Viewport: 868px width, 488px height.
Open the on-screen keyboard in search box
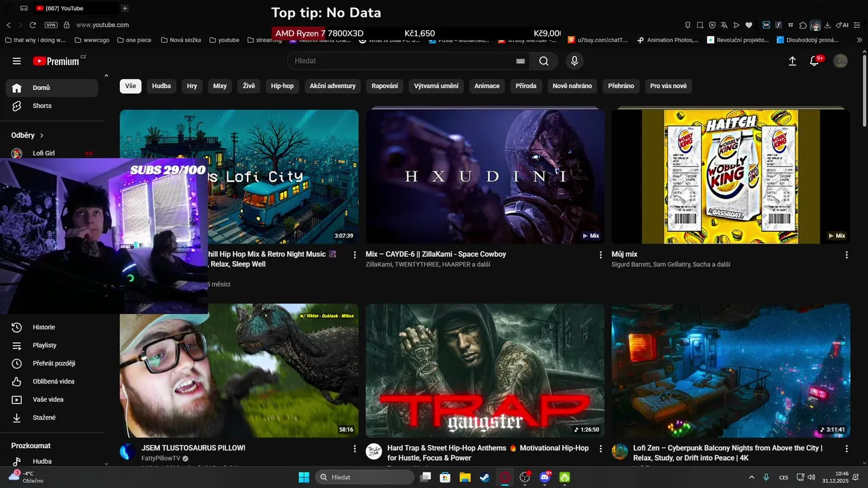pos(521,61)
